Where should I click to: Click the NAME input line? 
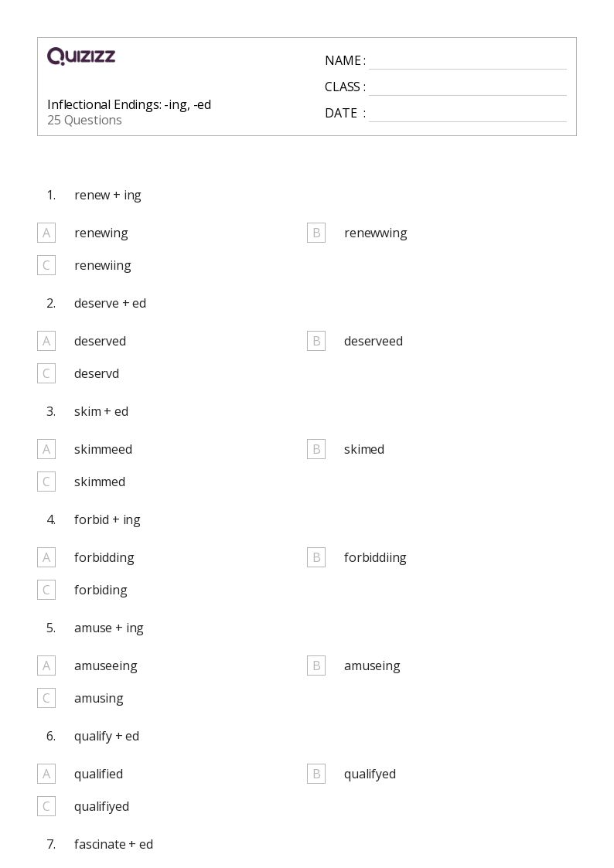coord(467,61)
